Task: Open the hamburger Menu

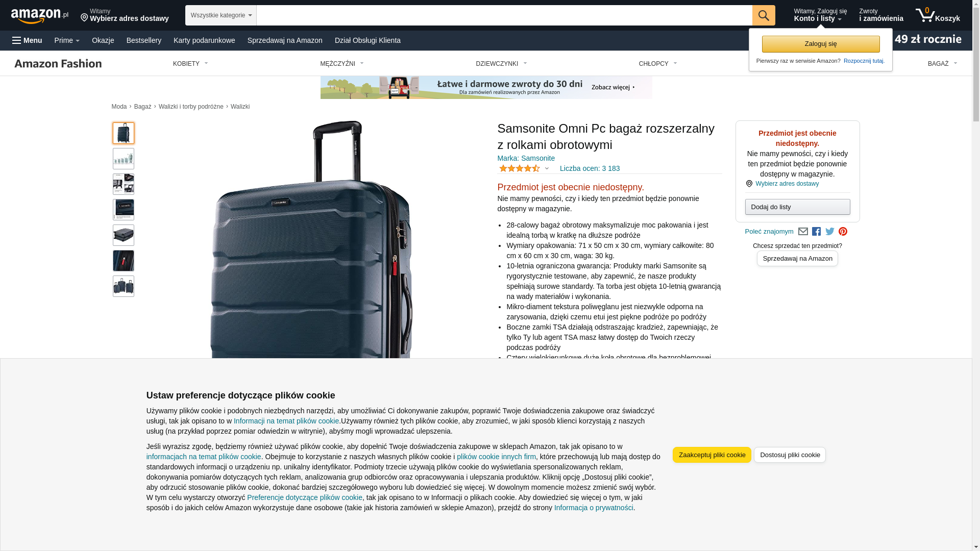Action: coord(27,40)
